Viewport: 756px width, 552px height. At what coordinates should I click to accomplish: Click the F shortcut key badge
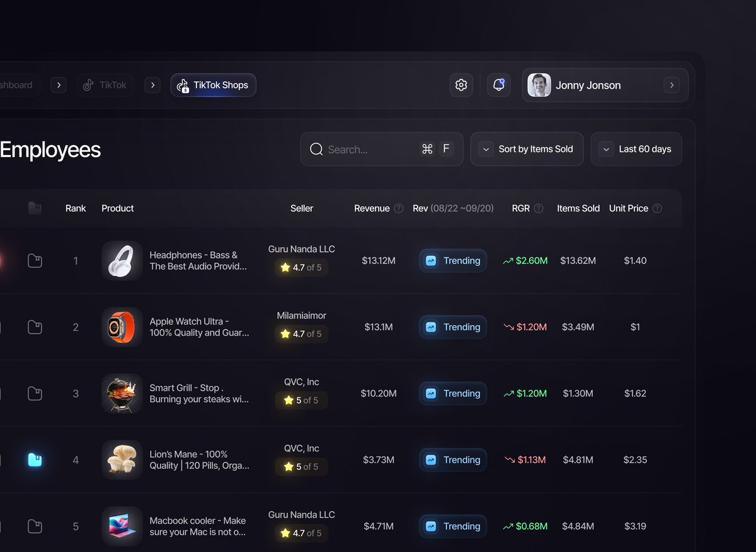click(x=446, y=149)
